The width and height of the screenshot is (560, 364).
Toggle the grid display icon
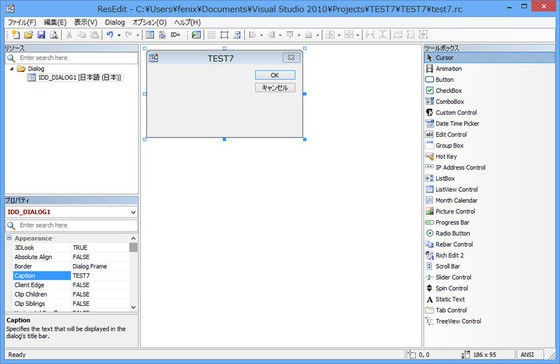212,35
